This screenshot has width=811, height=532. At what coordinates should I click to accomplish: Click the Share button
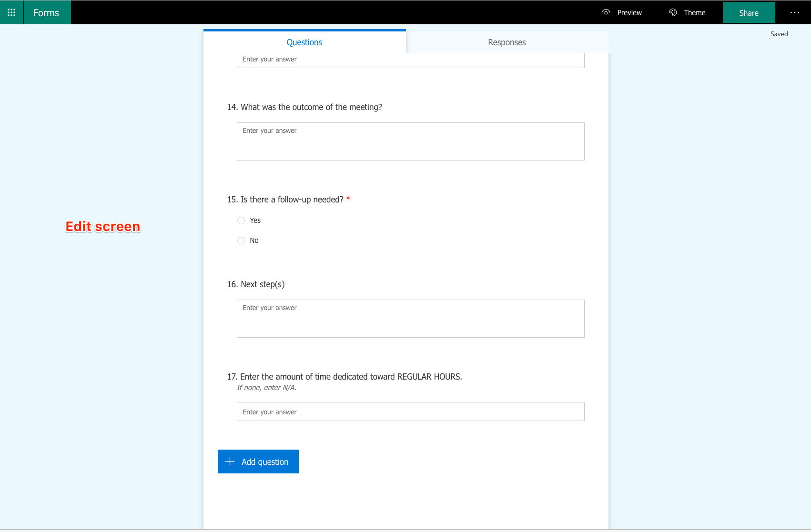[x=748, y=12]
